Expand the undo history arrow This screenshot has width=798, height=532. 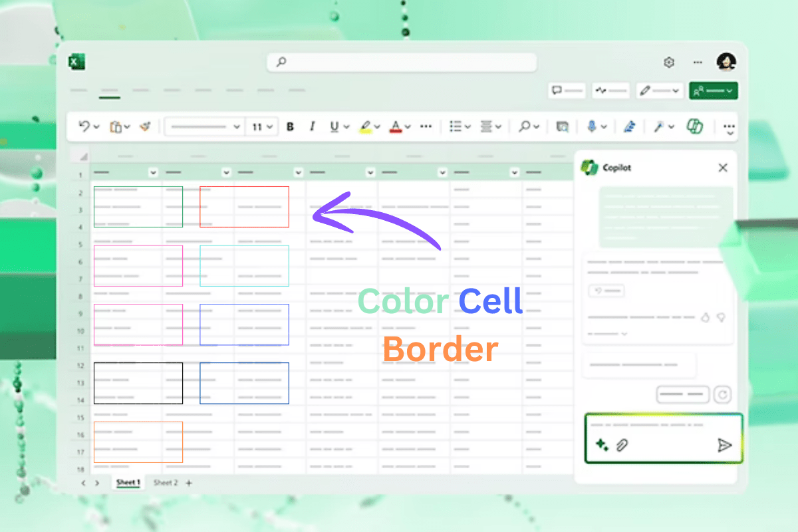(97, 126)
